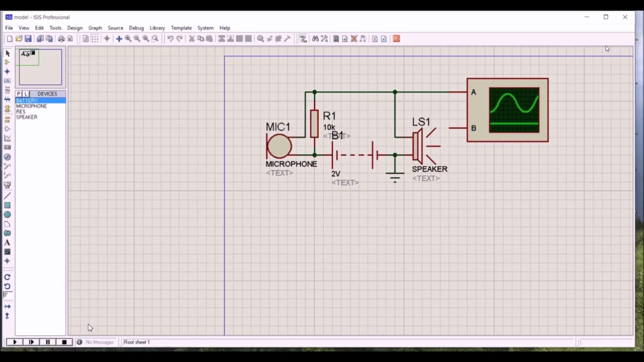Click the overview preview thumbnail

pyautogui.click(x=40, y=67)
